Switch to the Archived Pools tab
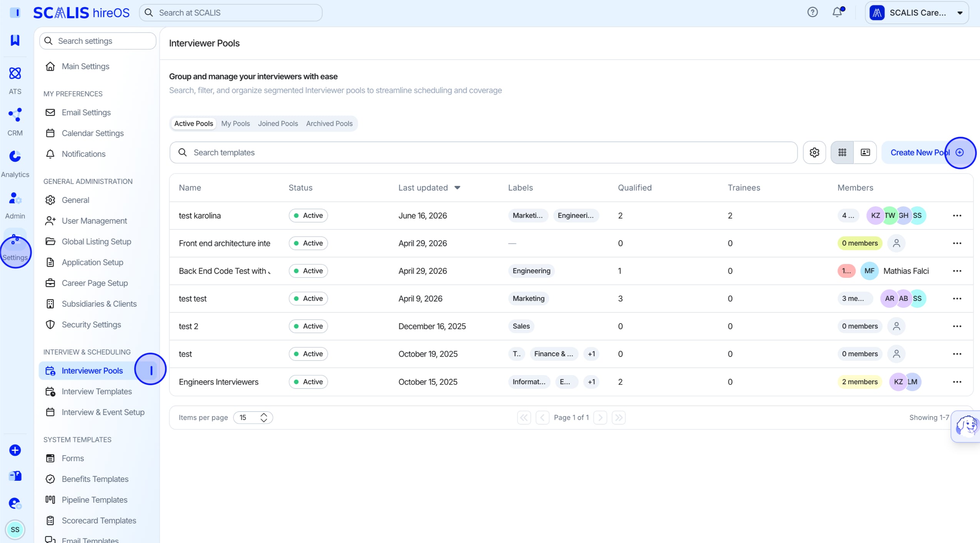This screenshot has height=543, width=980. pyautogui.click(x=329, y=123)
